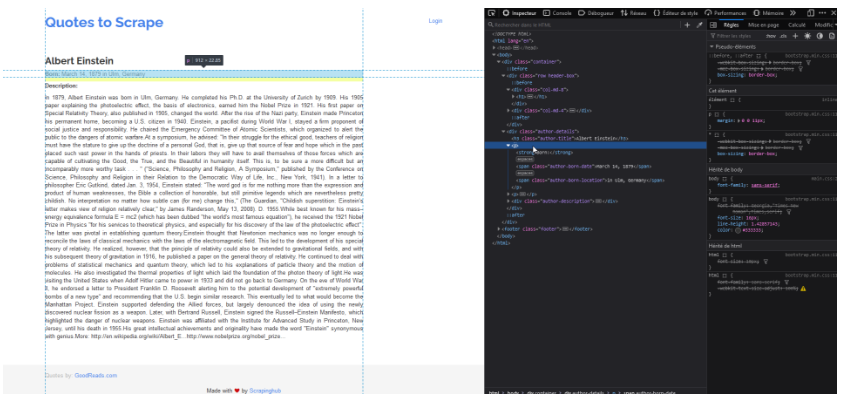The width and height of the screenshot is (856, 407).
Task: Open the GoodReads.com link in the footer
Action: pyautogui.click(x=96, y=375)
